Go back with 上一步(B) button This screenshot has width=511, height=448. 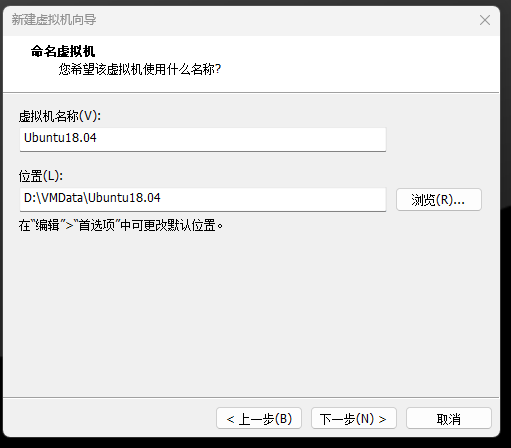(259, 418)
